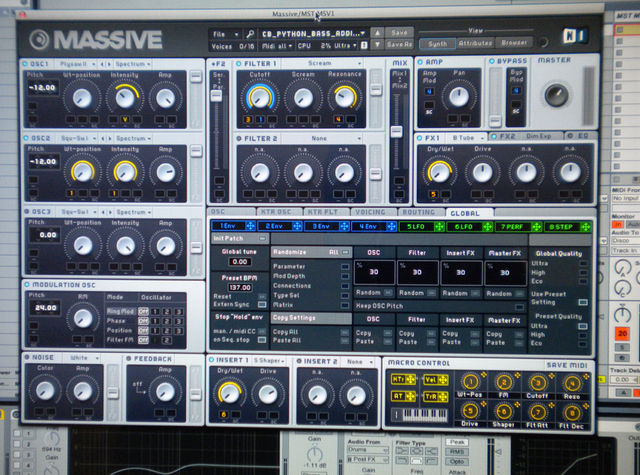Click the Init Patch button

pyautogui.click(x=240, y=238)
